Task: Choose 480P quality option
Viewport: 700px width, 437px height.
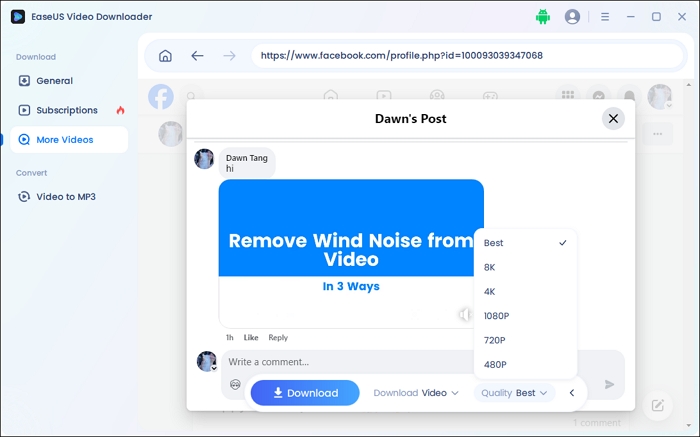Action: tap(525, 365)
